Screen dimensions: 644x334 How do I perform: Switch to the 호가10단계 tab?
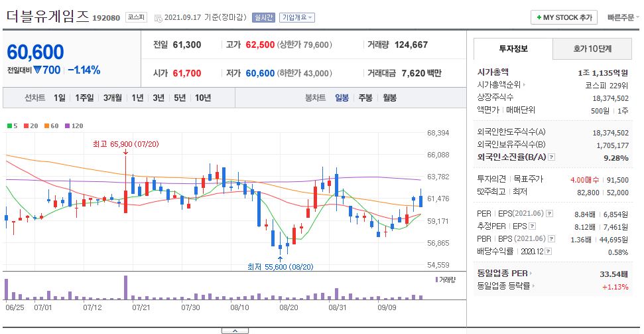(x=592, y=49)
